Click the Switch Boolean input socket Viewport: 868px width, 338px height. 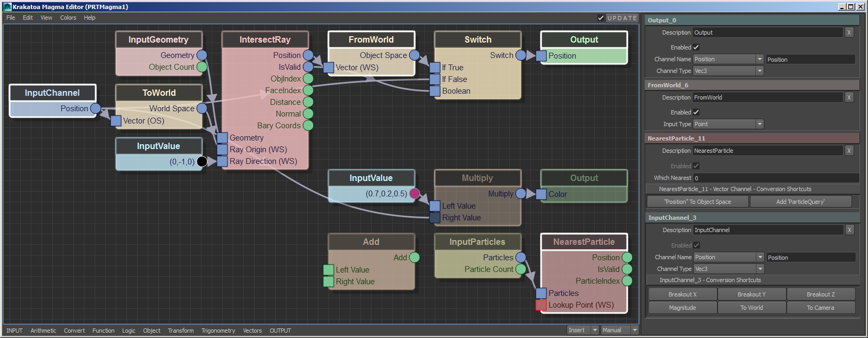435,91
